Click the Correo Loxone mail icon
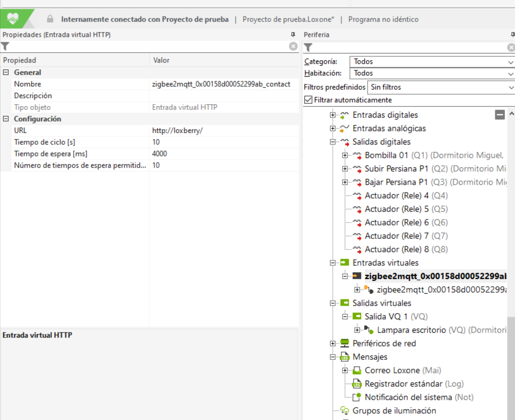Image resolution: width=515 pixels, height=420 pixels. click(357, 370)
